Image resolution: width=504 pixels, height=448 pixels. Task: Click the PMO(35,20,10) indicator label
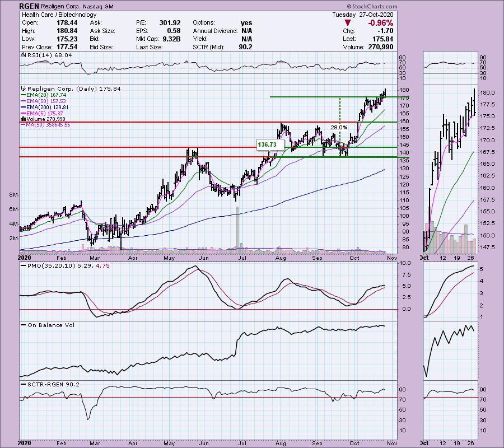(x=51, y=266)
